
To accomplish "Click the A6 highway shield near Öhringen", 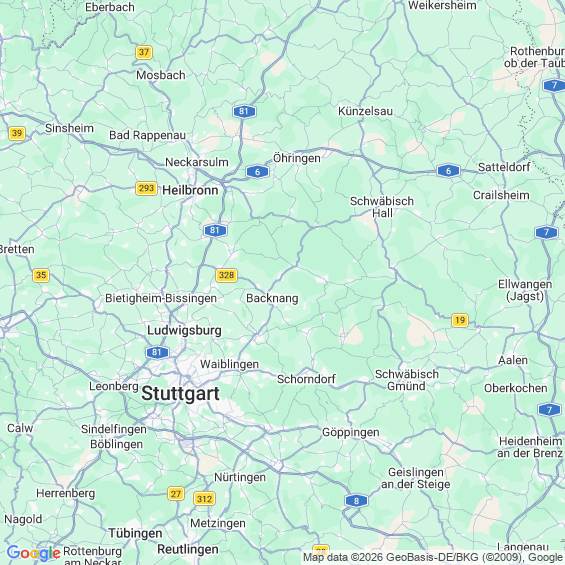I will click(x=257, y=172).
